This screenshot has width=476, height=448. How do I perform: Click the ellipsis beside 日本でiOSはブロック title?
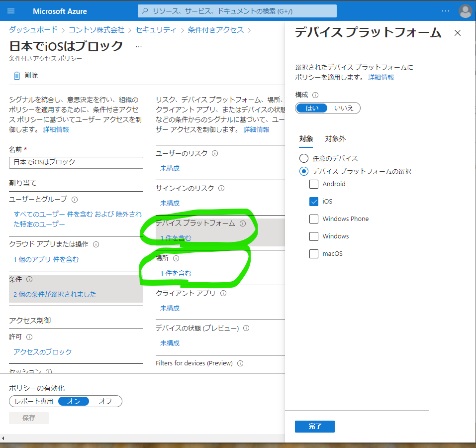138,46
